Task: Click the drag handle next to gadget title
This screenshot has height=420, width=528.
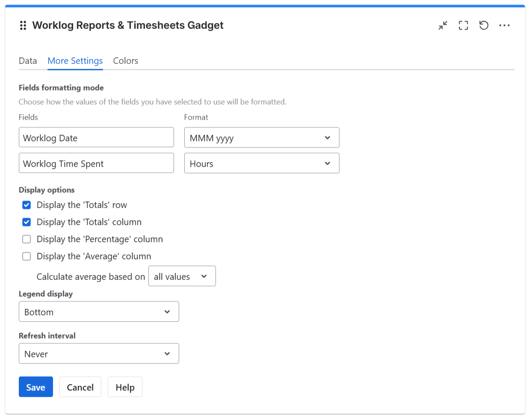Action: [23, 25]
